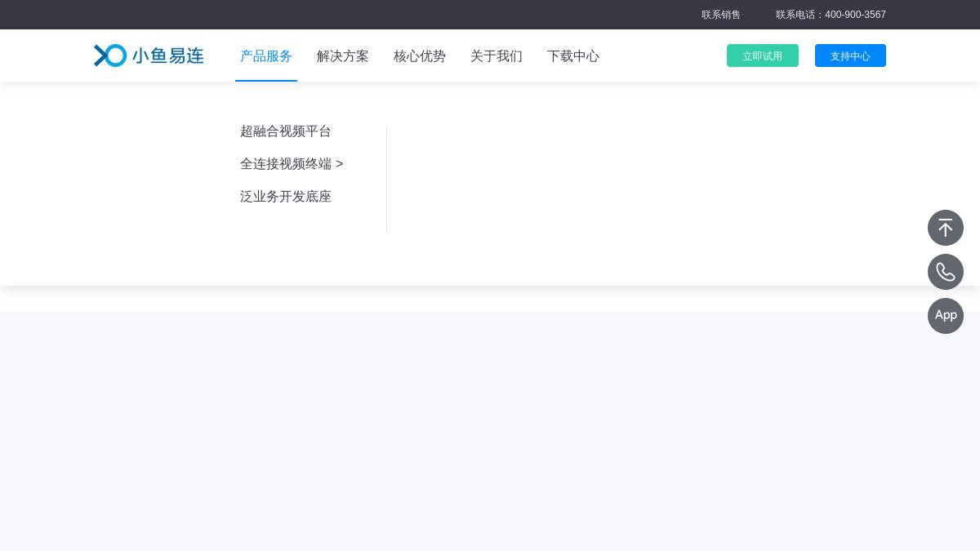Click the phone contact floating icon

pos(946,272)
